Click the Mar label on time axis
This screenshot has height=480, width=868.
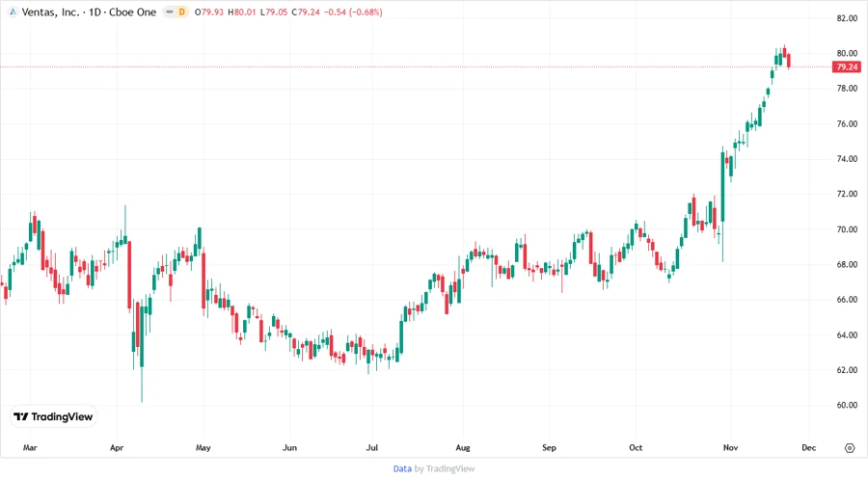pyautogui.click(x=30, y=447)
